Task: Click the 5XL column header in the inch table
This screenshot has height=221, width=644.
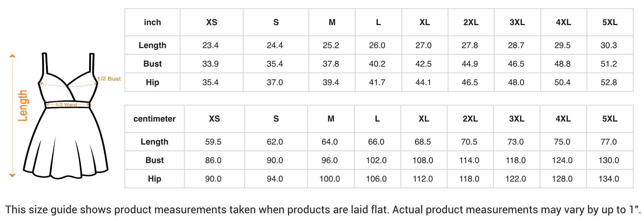Action: pos(610,22)
